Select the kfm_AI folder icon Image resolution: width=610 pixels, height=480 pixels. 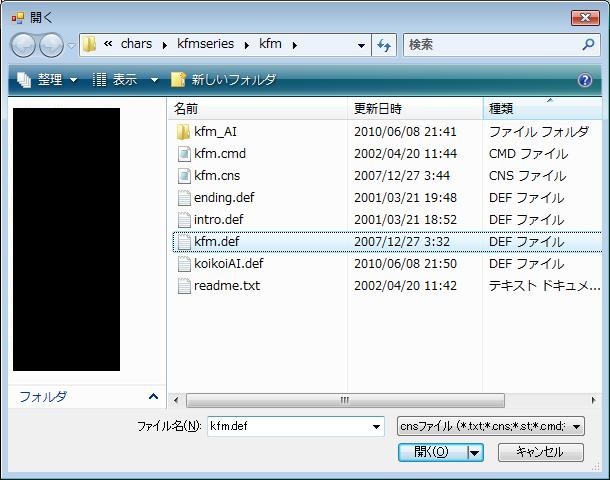coord(183,132)
